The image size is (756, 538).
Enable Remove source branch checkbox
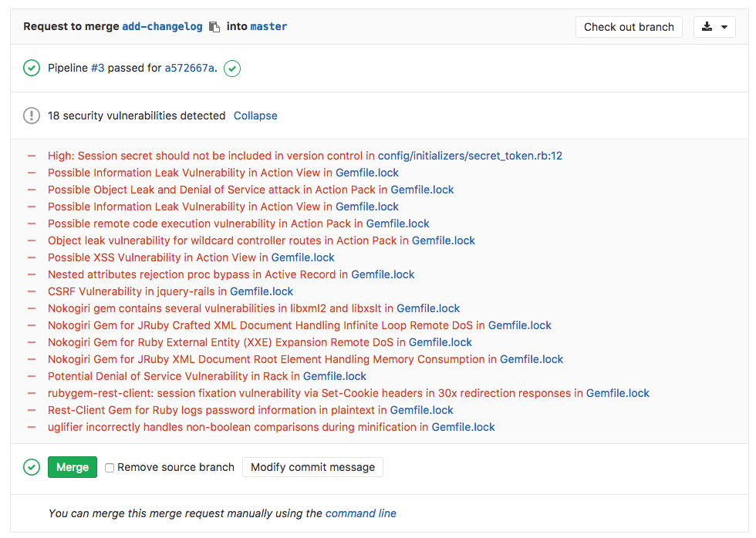pos(110,468)
